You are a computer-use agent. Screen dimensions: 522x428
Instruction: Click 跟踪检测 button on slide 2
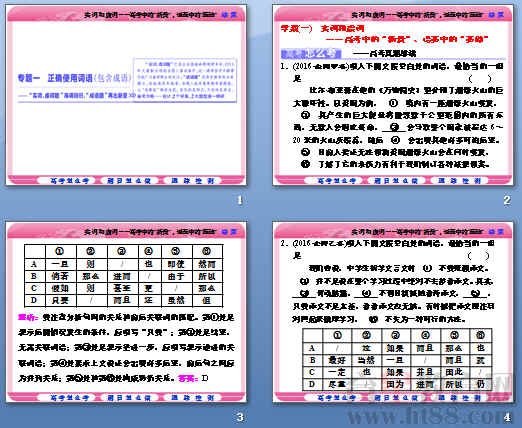pos(459,181)
